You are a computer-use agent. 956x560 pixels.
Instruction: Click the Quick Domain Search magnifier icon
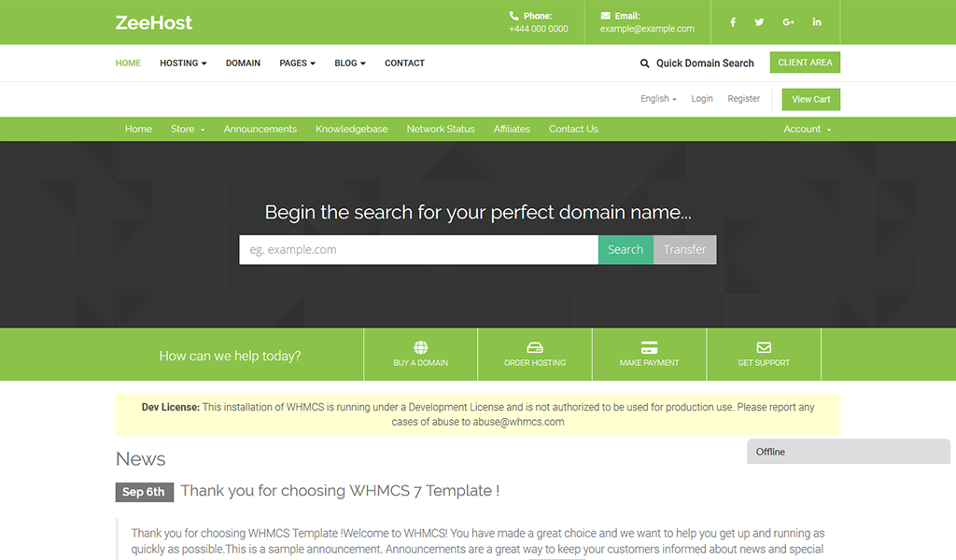[x=643, y=63]
